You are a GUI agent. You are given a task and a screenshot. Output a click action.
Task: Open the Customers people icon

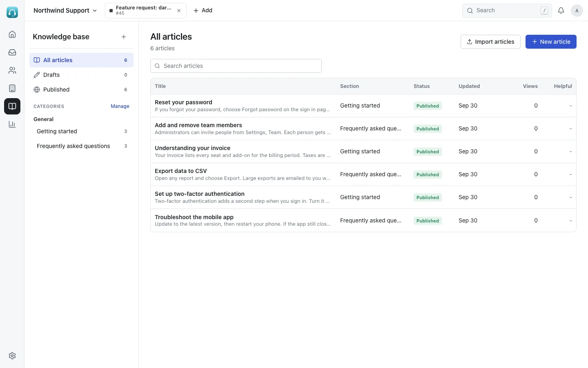point(12,70)
